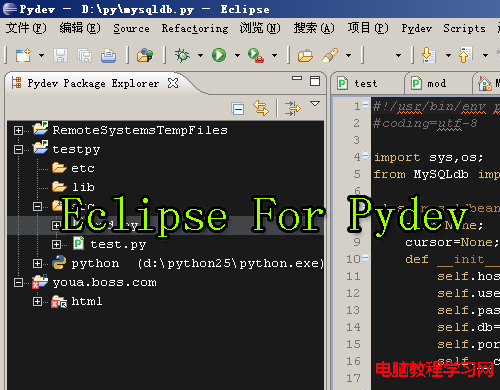Select the Pydev Package Explorer tab
Viewport: 500px width, 390px height.
[x=93, y=83]
